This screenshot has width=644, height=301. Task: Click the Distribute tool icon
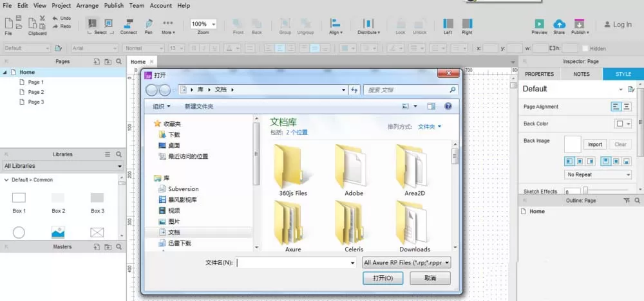pos(368,23)
